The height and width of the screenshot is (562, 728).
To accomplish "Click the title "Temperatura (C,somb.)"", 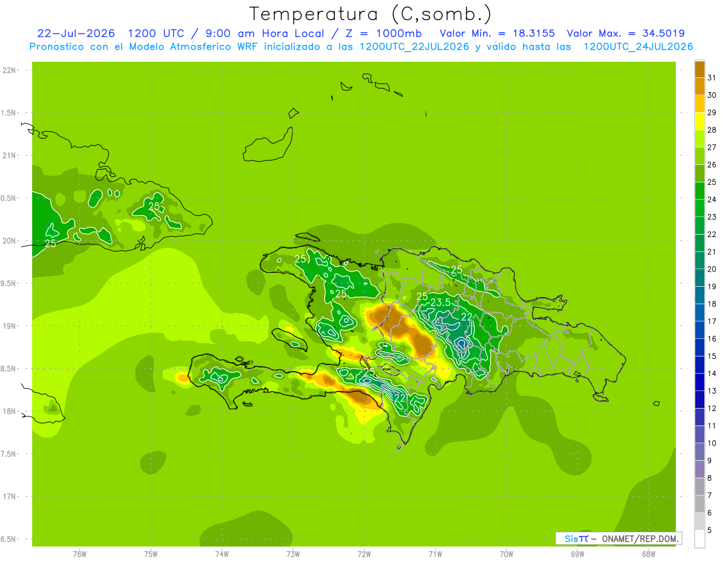I will pos(370,13).
